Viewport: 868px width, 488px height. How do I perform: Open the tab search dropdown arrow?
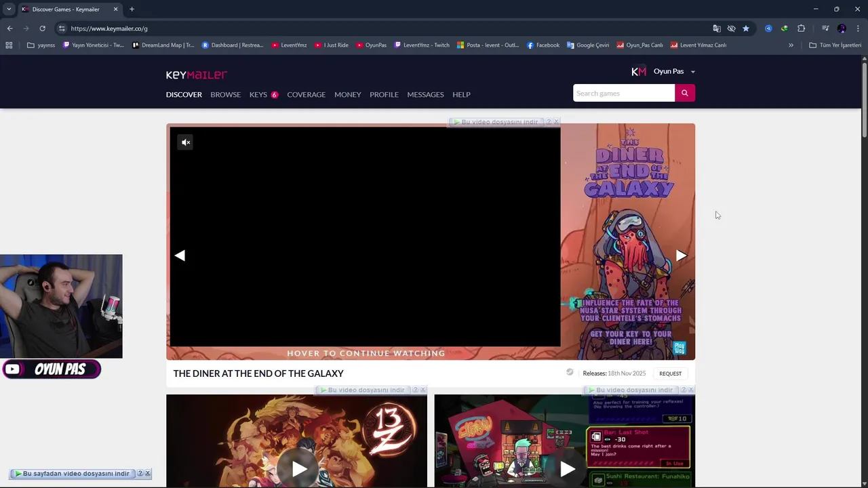point(9,9)
